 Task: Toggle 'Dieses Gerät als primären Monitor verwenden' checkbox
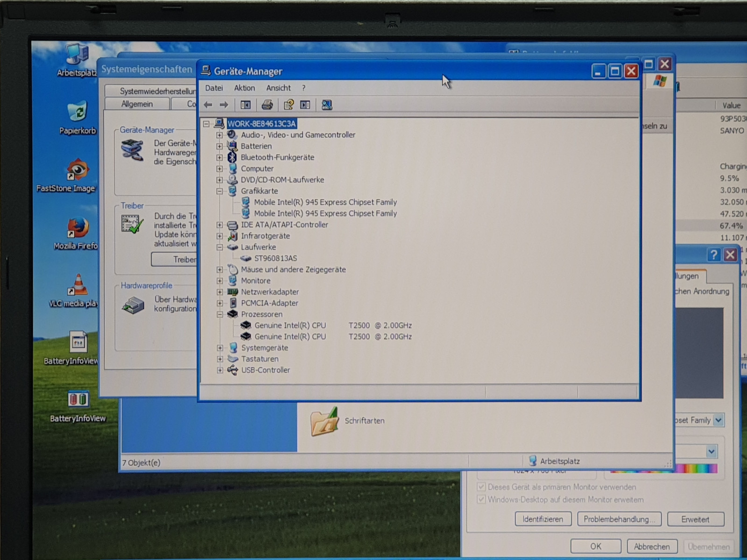click(x=481, y=487)
